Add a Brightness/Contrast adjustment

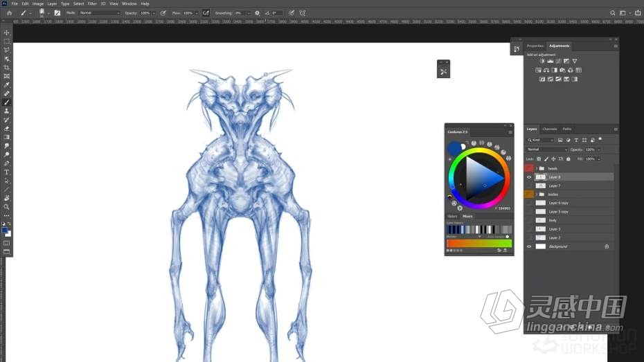click(x=542, y=61)
